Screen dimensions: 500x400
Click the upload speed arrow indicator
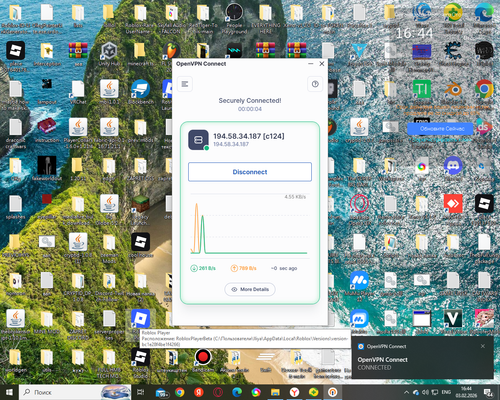tap(234, 268)
